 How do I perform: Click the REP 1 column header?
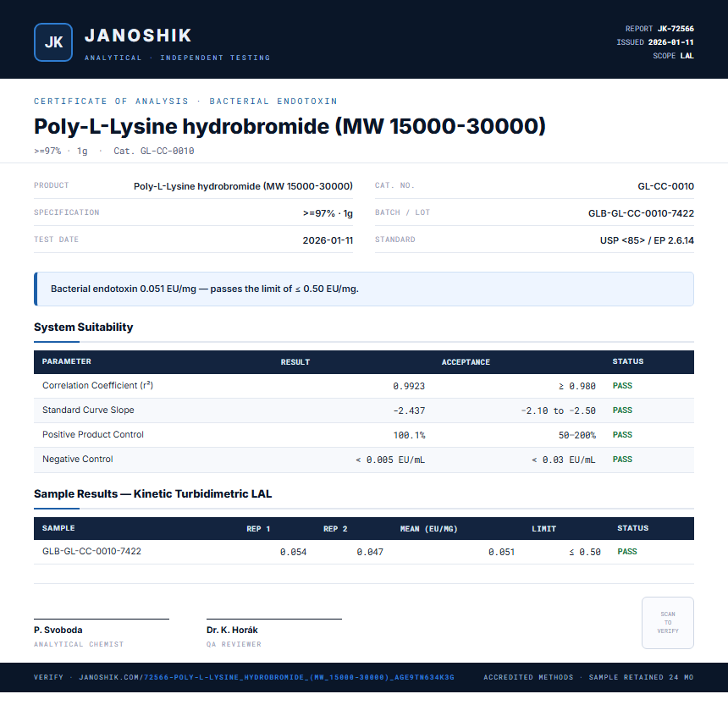coord(258,529)
